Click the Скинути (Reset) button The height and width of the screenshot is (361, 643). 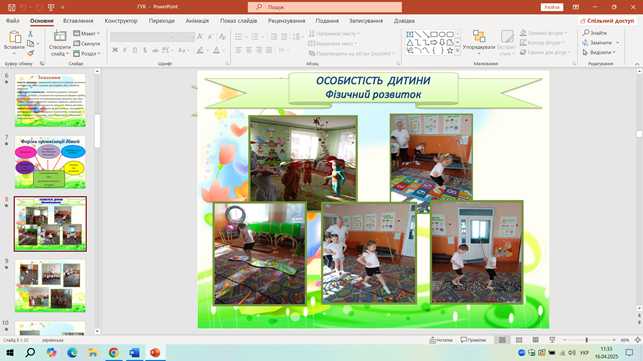(87, 43)
